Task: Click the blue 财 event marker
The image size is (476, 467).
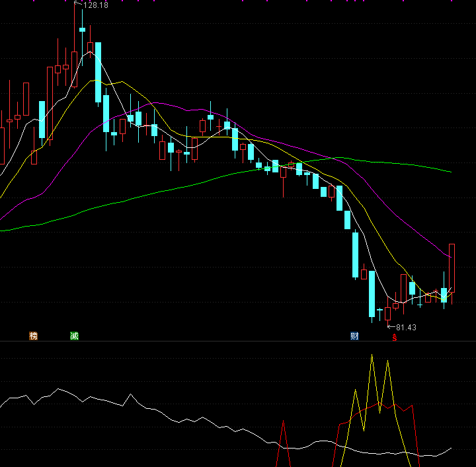Action: tap(354, 336)
